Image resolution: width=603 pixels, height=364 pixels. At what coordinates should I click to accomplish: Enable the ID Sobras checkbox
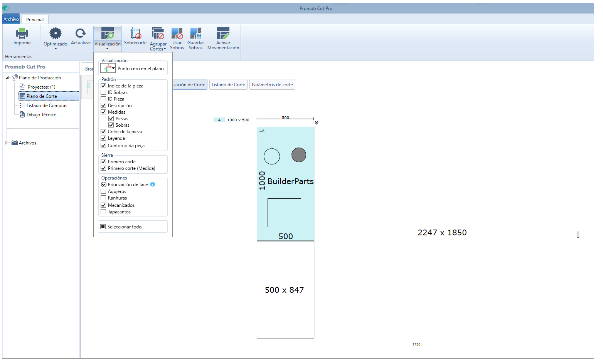[103, 92]
